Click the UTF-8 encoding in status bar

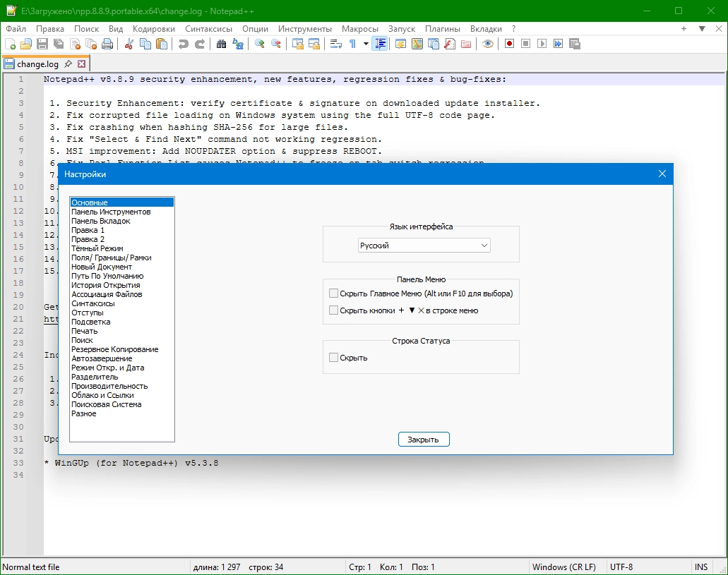tap(621, 567)
